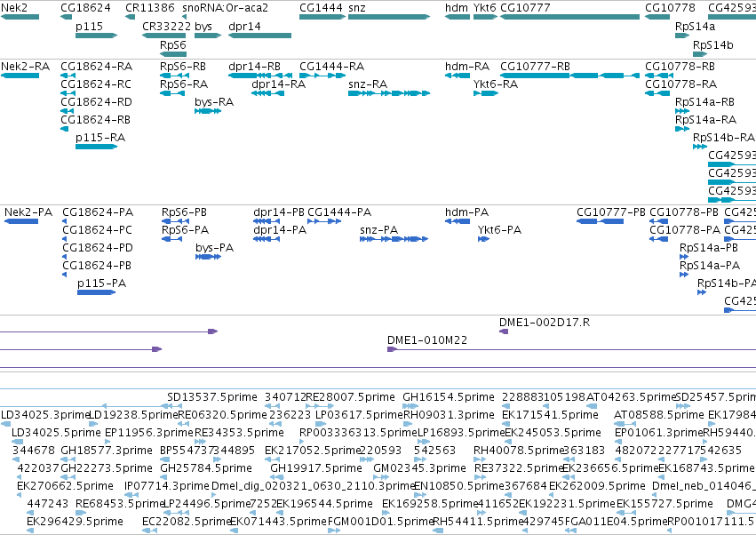Click the Nek2 gene label
The image size is (756, 535).
coord(14,8)
